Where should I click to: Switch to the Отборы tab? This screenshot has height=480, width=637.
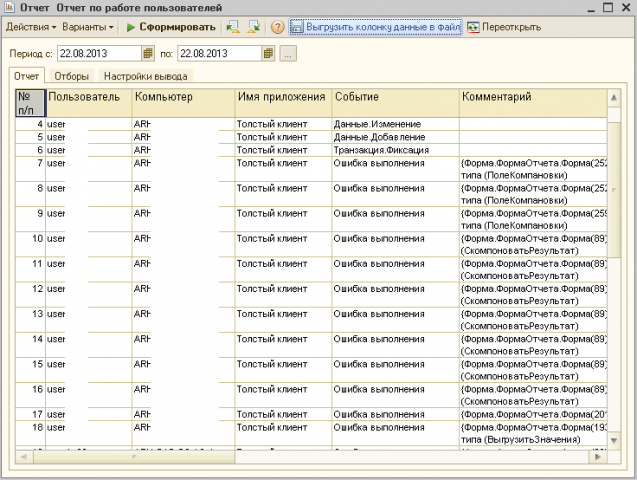coord(71,76)
